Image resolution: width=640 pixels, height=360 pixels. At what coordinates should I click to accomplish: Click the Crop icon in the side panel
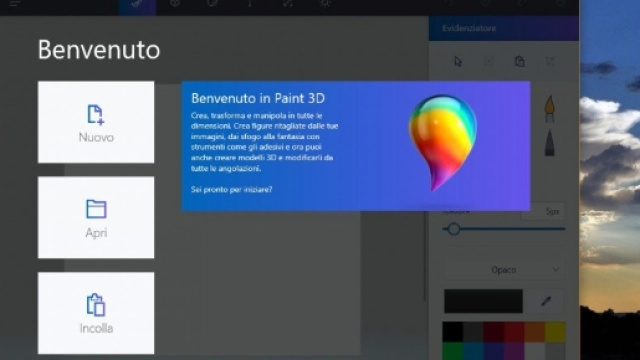point(489,61)
